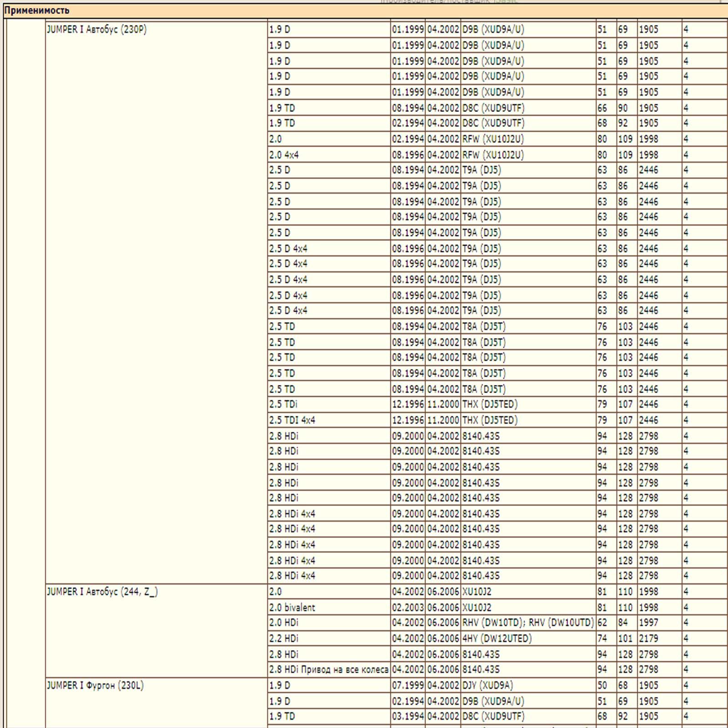Click the 62 kW value in the 2.0 HDi row
The width and height of the screenshot is (728, 728).
click(607, 622)
